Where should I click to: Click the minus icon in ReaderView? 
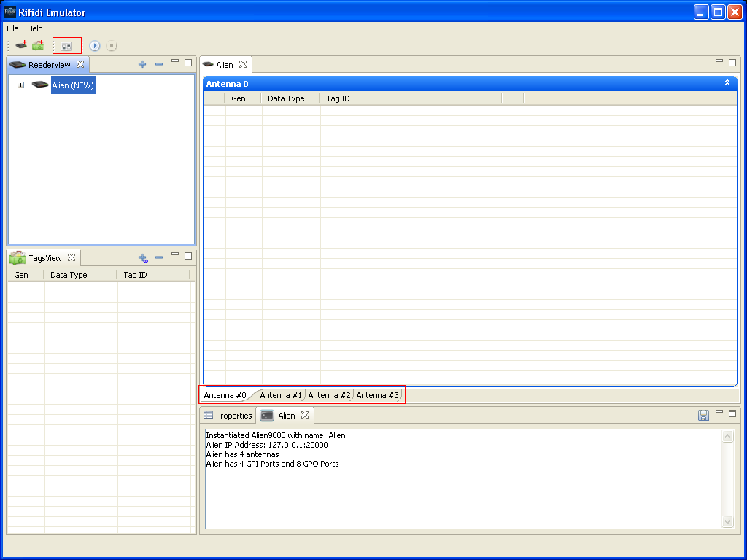(159, 64)
